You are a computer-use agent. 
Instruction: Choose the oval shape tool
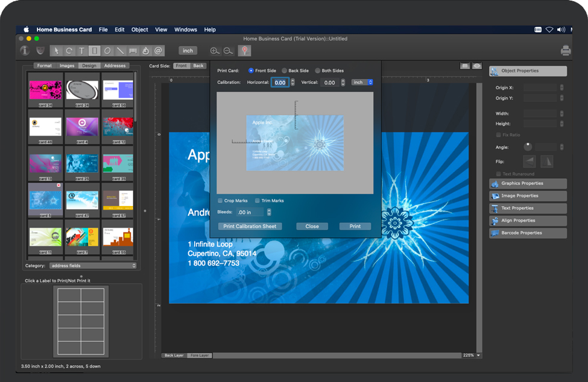click(x=107, y=51)
